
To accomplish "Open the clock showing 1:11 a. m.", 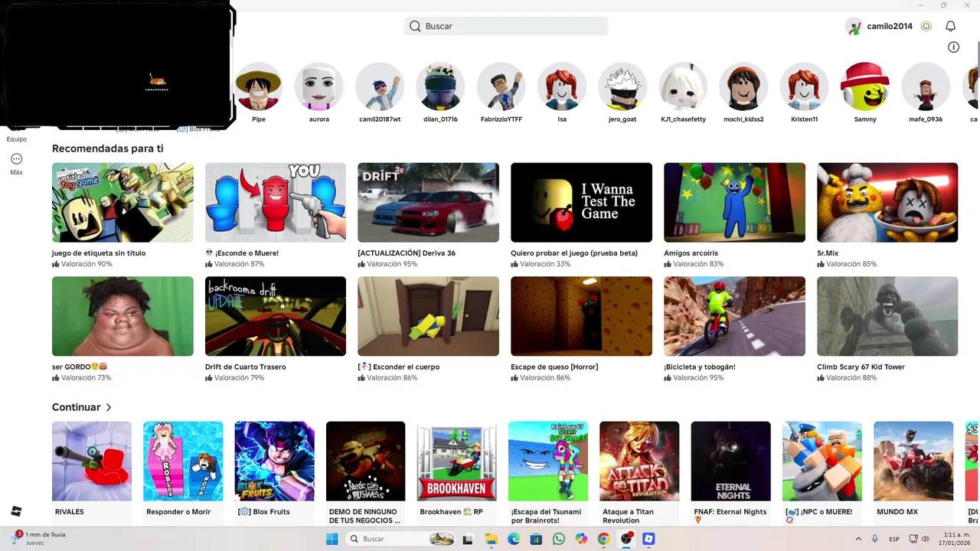I will pyautogui.click(x=953, y=539).
